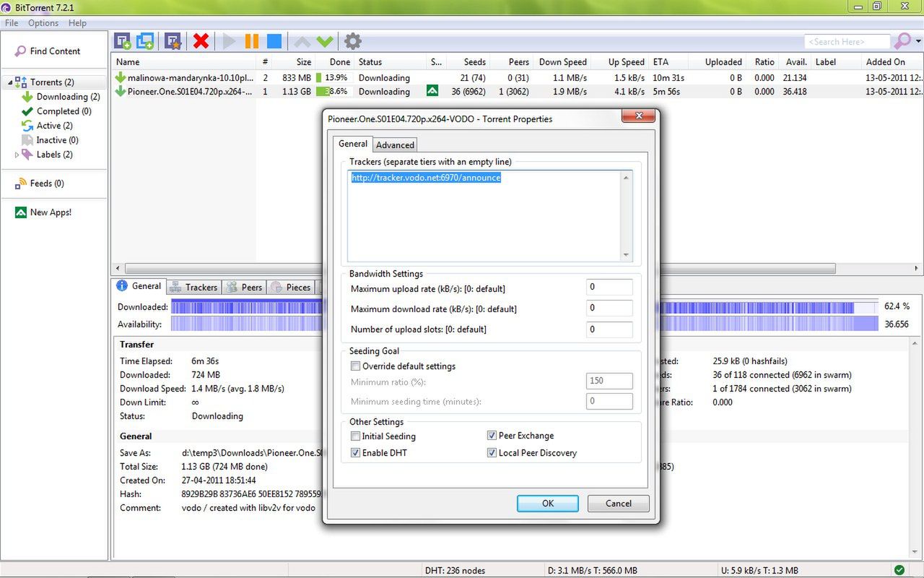The height and width of the screenshot is (578, 924).
Task: Collapse the Torrents (2) tree node
Action: (x=10, y=83)
